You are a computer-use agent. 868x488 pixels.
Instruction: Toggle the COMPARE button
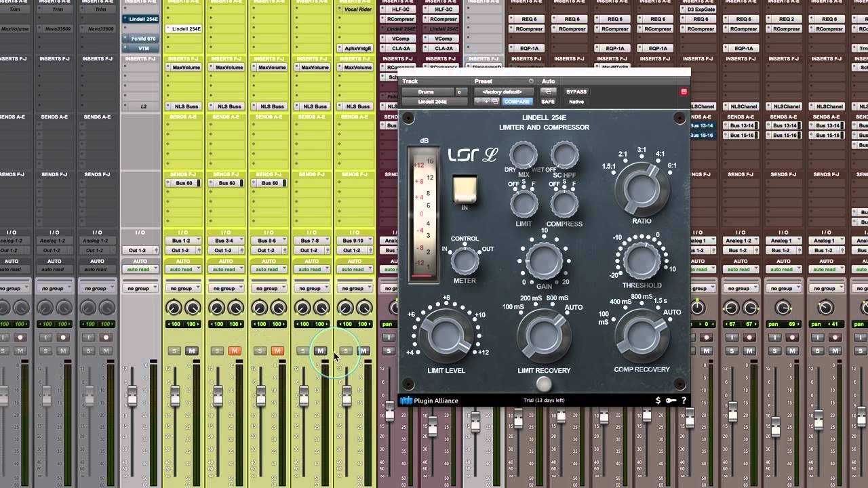517,102
